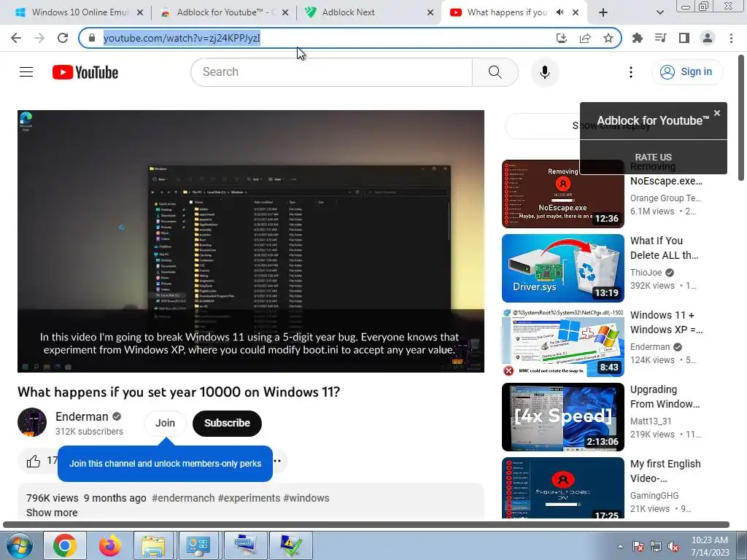The image size is (747, 560).
Task: Switch to Adblock for Youtube tab
Action: [x=224, y=12]
